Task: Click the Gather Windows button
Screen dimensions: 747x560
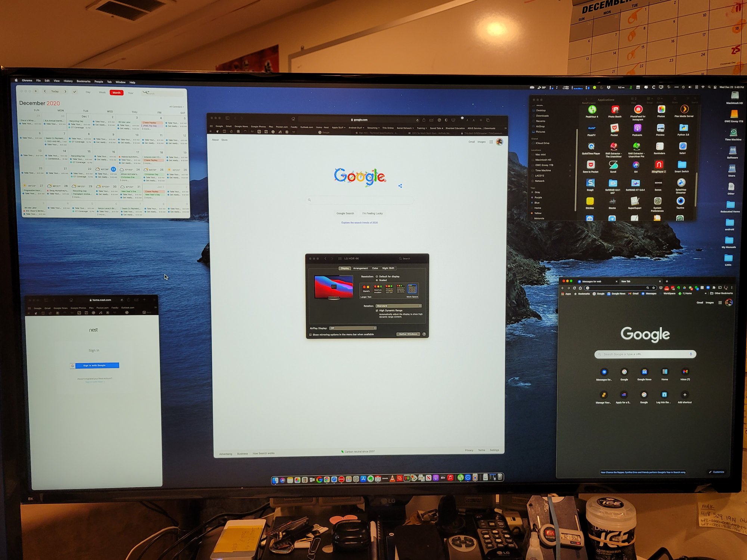Action: pos(408,334)
